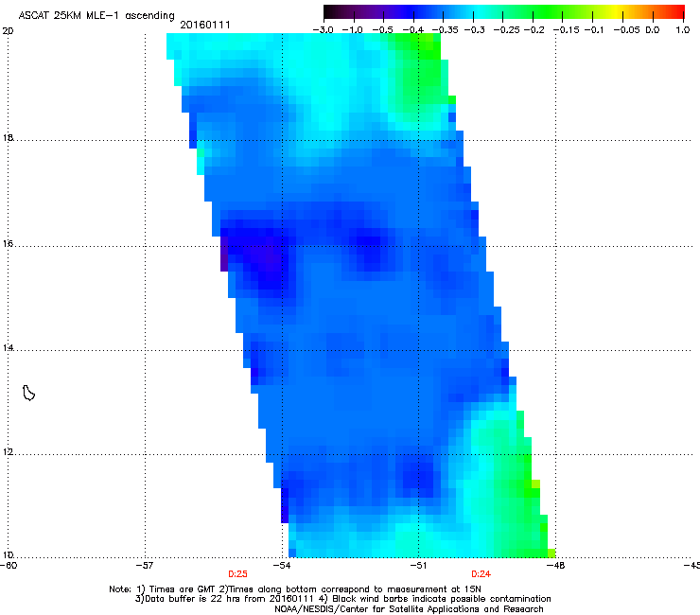Image resolution: width=700 pixels, height=615 pixels.
Task: Click the 0.0 color scale label
Action: point(653,30)
